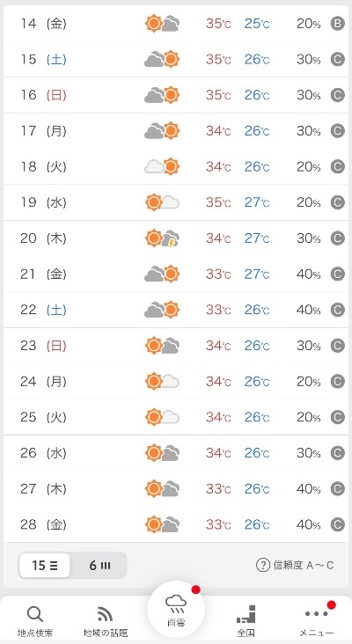
Task: Click the 27℃ low temperature on day 20
Action: pos(257,238)
